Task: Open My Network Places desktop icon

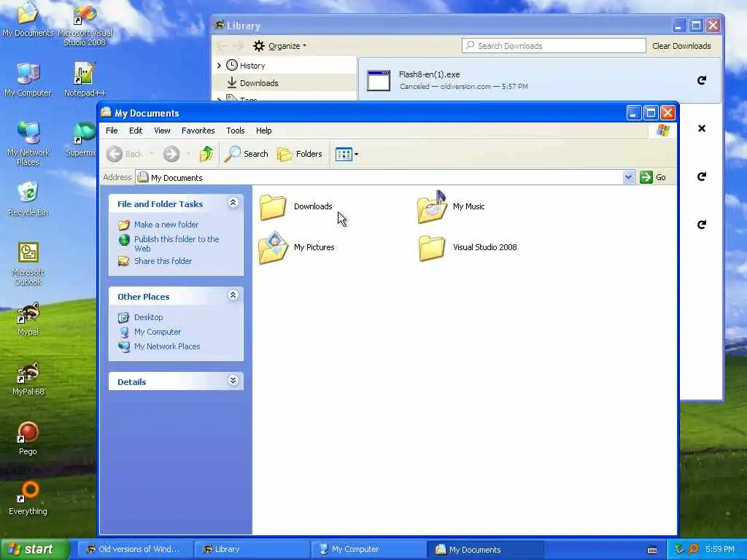Action: click(x=28, y=144)
